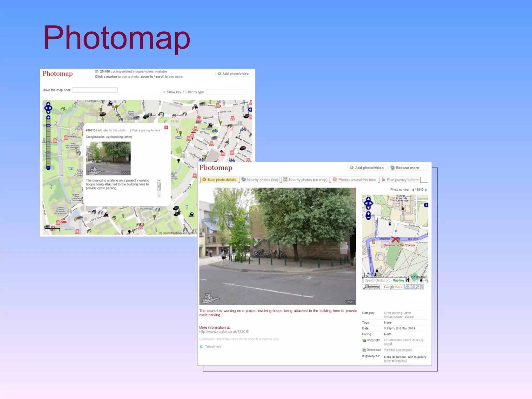This screenshot has height=399, width=532.
Task: Click pan control on the mini map
Action: [368, 203]
